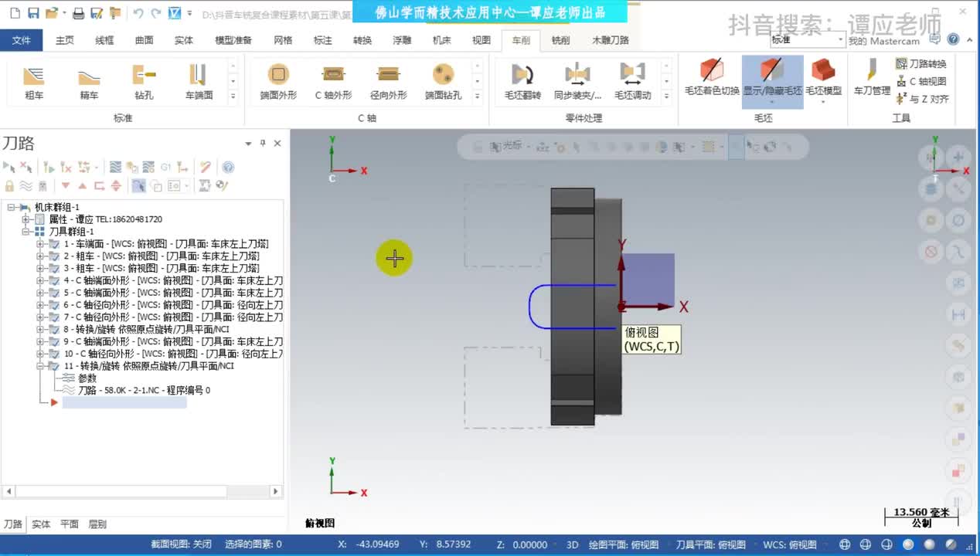Screen dimensions: 980x556
Task: Switch to the 线框 ribbon tab
Action: pos(104,40)
